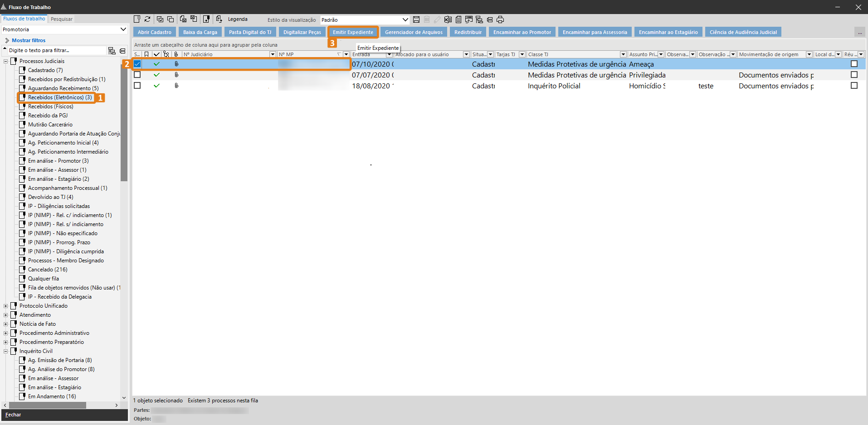This screenshot has width=868, height=425.
Task: Collapse the Processos Judiciais tree node
Action: [x=6, y=61]
